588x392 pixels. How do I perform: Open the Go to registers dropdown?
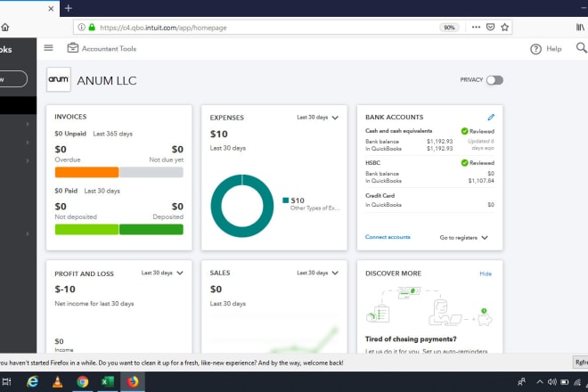tap(464, 238)
